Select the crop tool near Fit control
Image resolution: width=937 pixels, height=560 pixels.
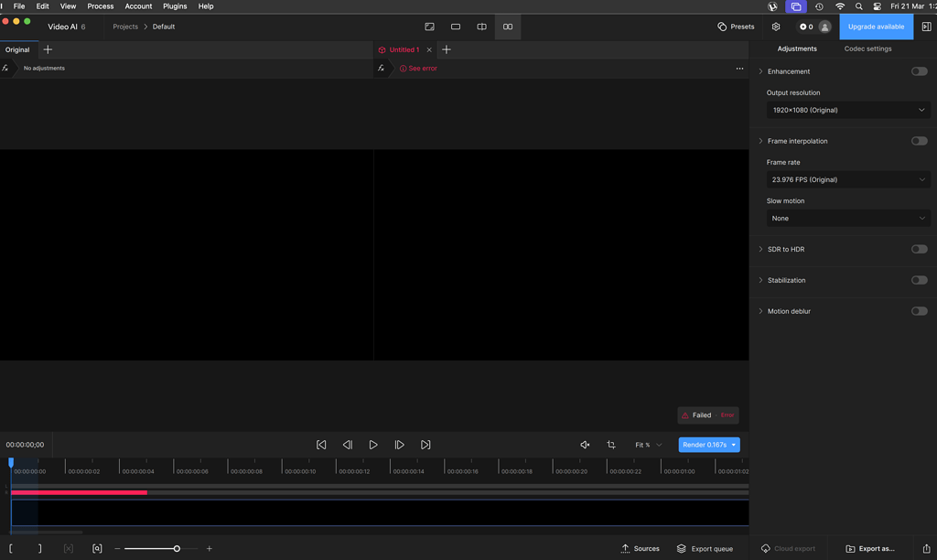click(x=611, y=445)
